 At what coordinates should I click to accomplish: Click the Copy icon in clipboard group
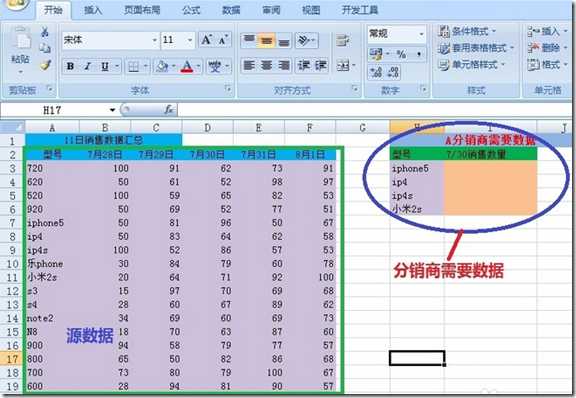coord(45,48)
